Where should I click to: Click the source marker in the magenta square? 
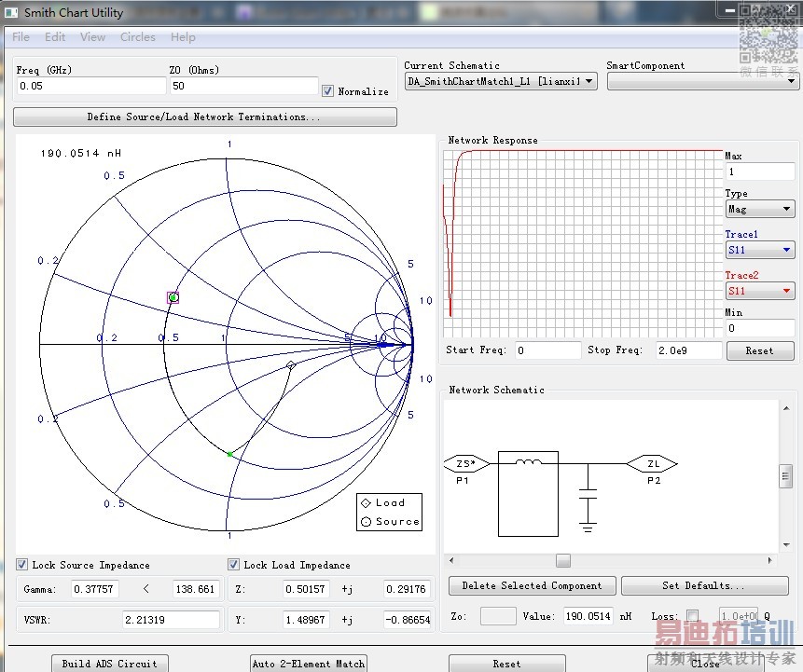pos(173,297)
